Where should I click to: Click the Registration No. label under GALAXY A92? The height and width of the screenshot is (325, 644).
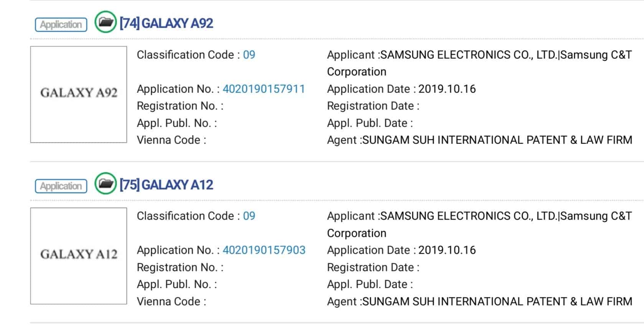pos(180,106)
